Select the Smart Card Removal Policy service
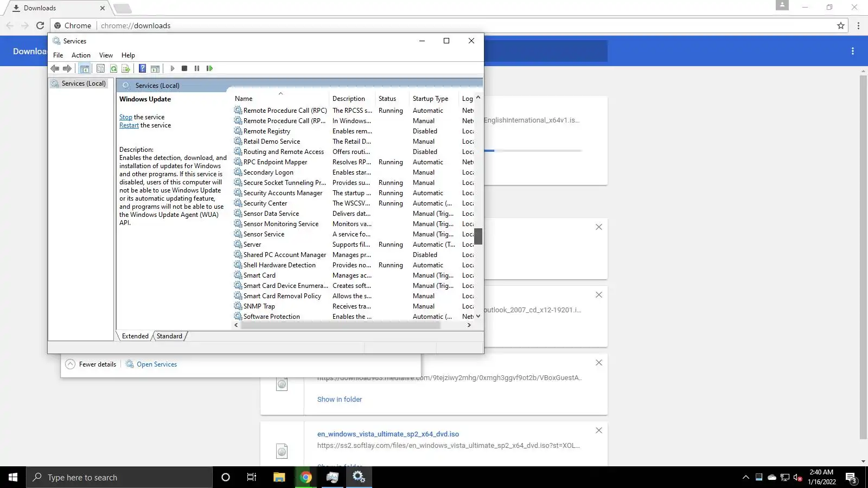Viewport: 868px width, 488px height. 354,296
